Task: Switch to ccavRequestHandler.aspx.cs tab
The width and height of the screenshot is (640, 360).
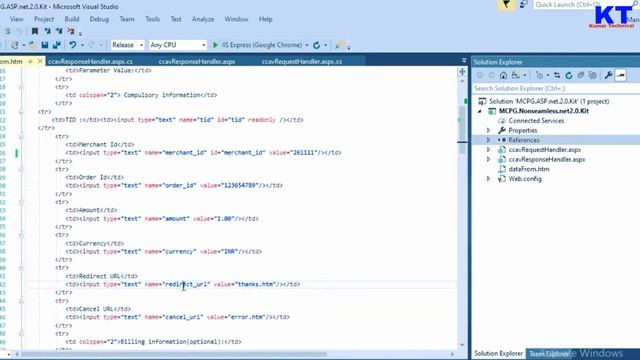Action: [x=302, y=62]
